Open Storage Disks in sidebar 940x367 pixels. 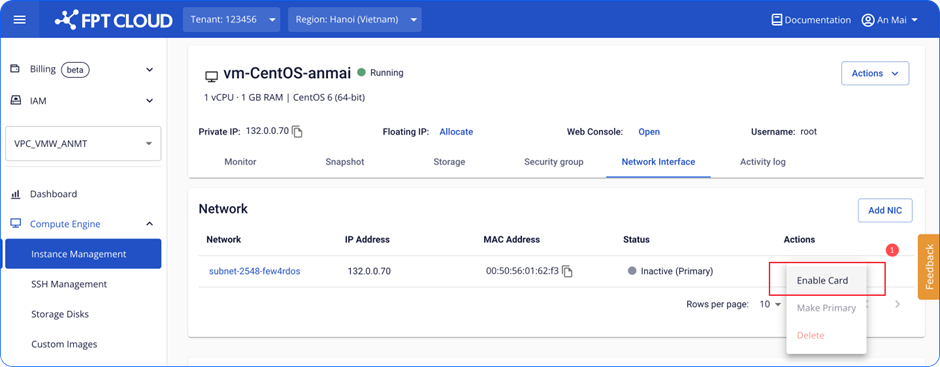[59, 314]
